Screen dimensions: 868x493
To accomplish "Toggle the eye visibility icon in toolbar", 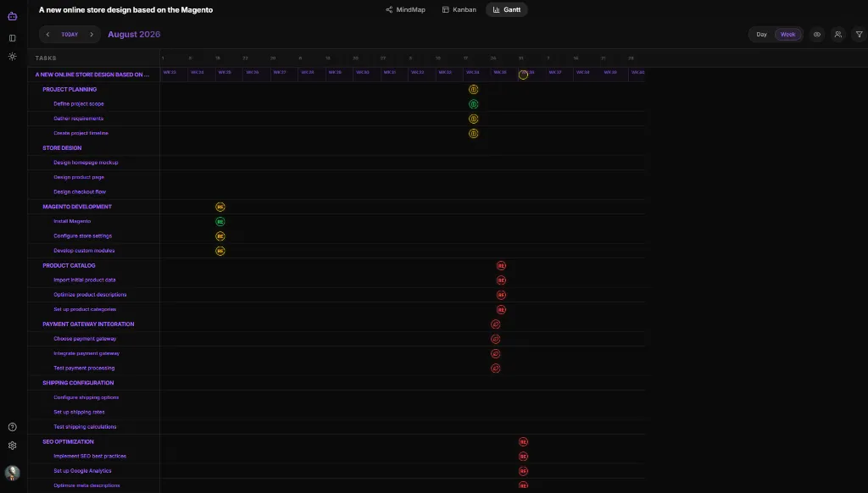I will tap(816, 34).
